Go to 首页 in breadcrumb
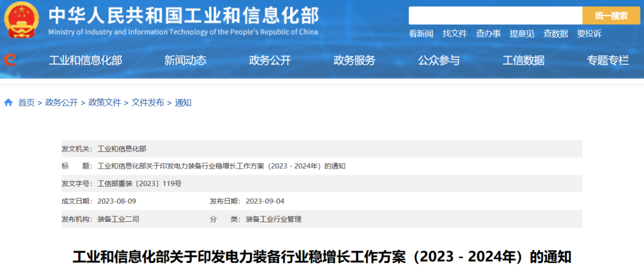This screenshot has height=273, width=644. pos(26,103)
